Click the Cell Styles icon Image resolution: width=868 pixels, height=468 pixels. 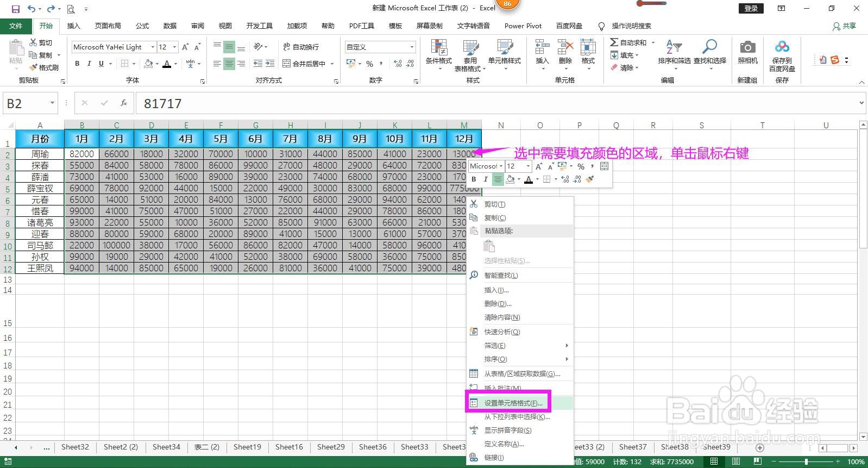(505, 47)
